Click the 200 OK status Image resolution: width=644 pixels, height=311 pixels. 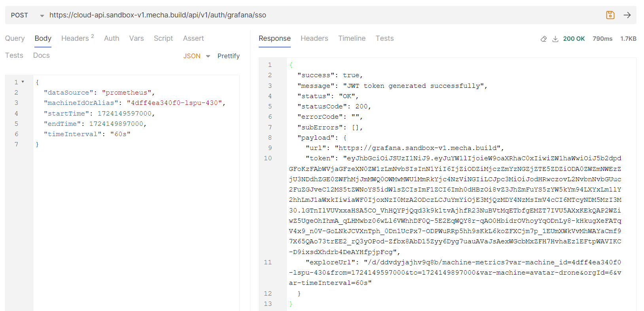[574, 39]
